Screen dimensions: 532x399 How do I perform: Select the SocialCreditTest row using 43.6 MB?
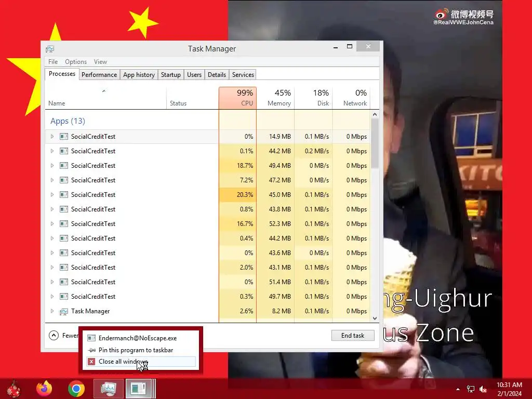click(x=208, y=253)
